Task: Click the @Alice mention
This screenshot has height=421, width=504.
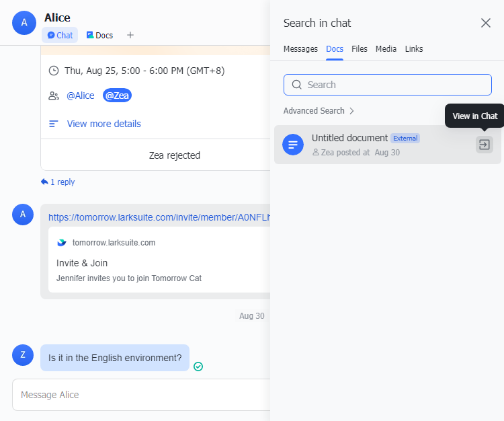Action: pyautogui.click(x=81, y=95)
